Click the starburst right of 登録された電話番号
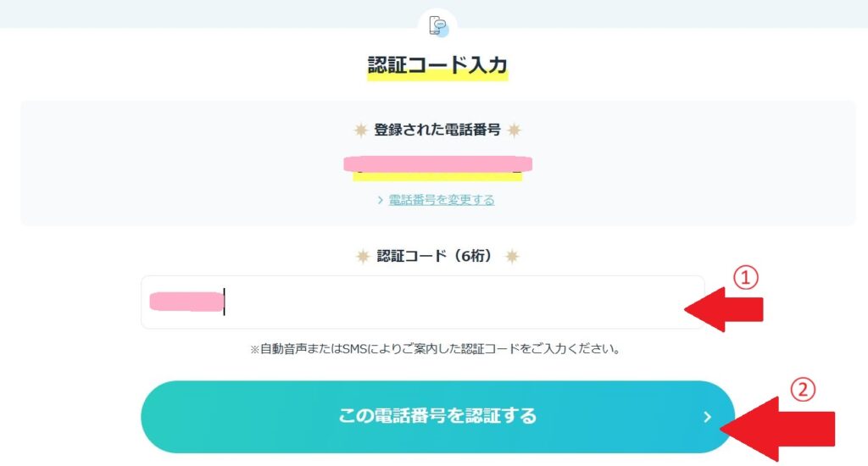 514,130
